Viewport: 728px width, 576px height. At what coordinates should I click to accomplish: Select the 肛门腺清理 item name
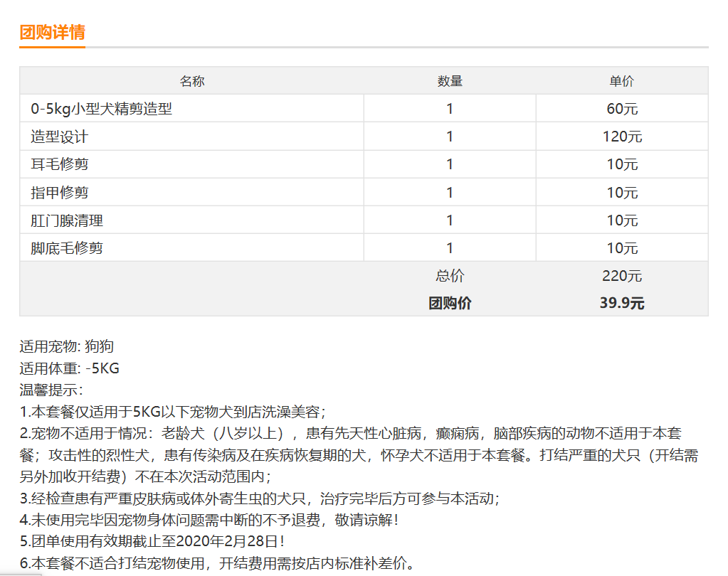tap(67, 220)
